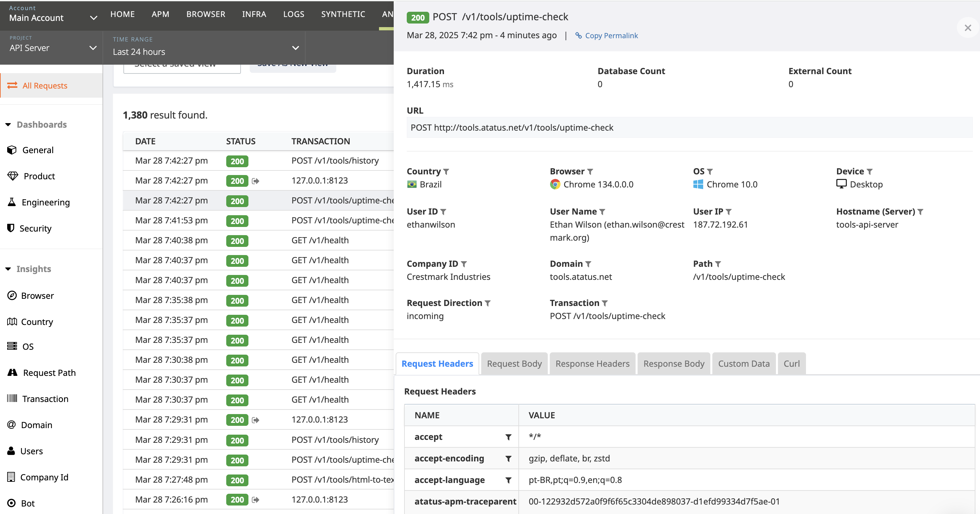Click the All Requests swap icon
This screenshot has height=514, width=980.
coord(12,86)
